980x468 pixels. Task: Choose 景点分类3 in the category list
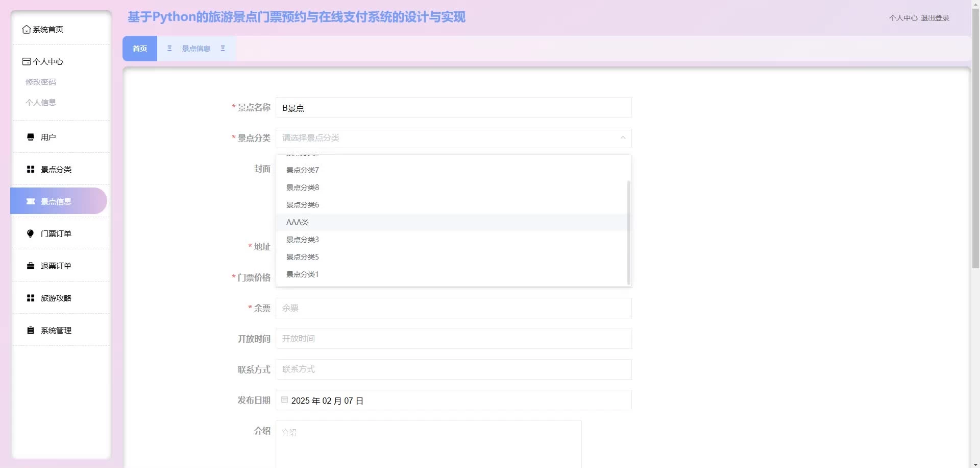coord(453,240)
